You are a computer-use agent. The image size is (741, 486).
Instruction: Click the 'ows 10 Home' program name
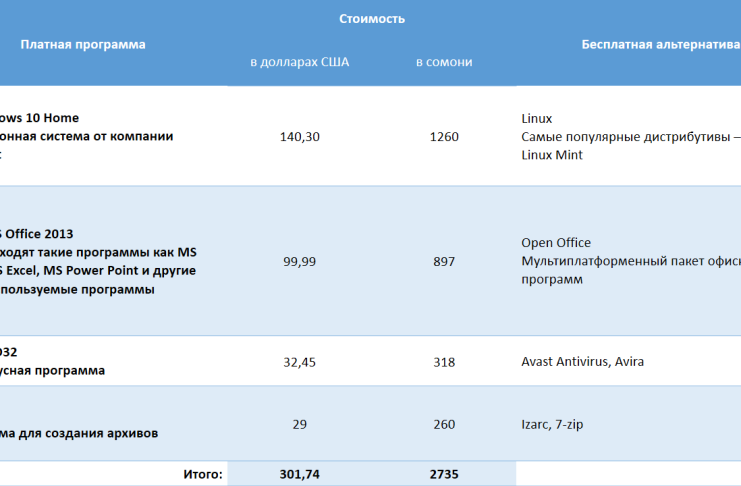click(x=39, y=118)
